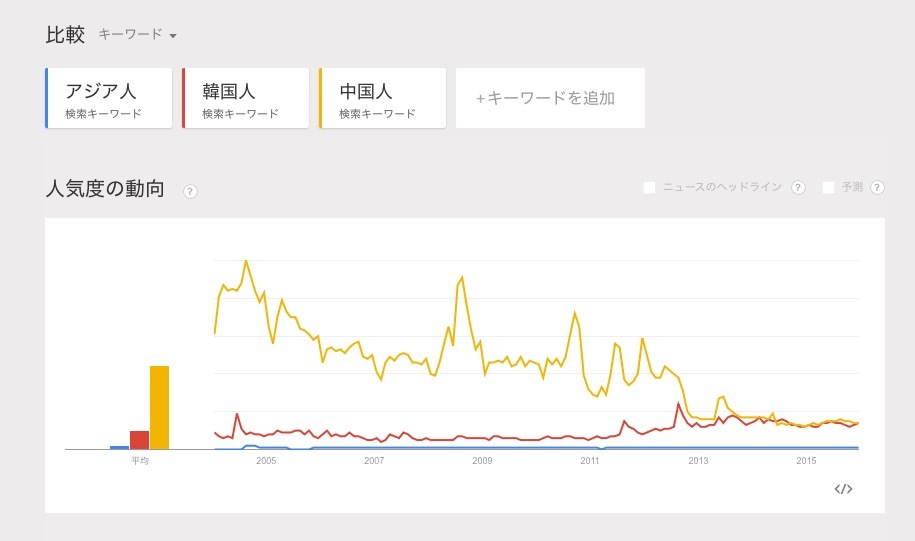
Task: Click the 人気度の動向 section heading
Action: tap(105, 189)
